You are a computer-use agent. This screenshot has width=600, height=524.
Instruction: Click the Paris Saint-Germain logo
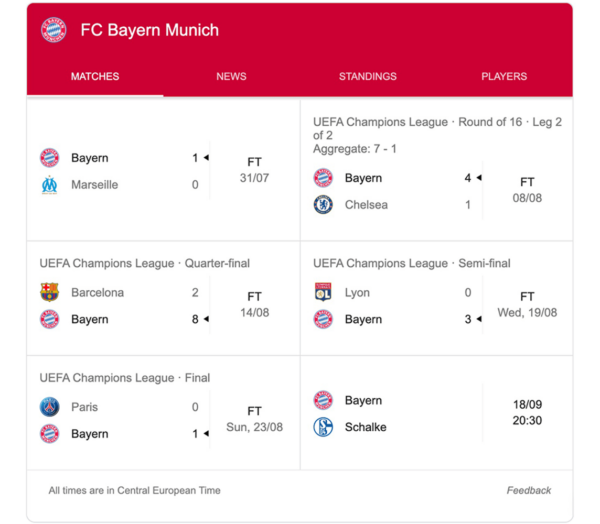tap(49, 407)
